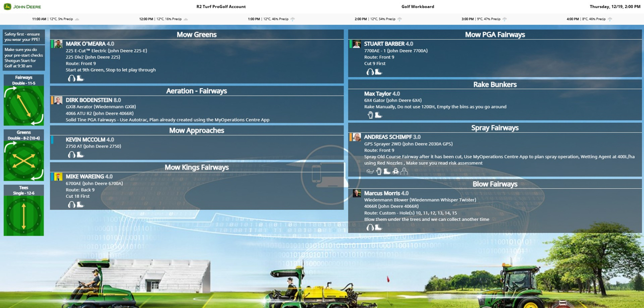Image resolution: width=644 pixels, height=308 pixels.
Task: Select the Spray Fairways job header
Action: [495, 128]
